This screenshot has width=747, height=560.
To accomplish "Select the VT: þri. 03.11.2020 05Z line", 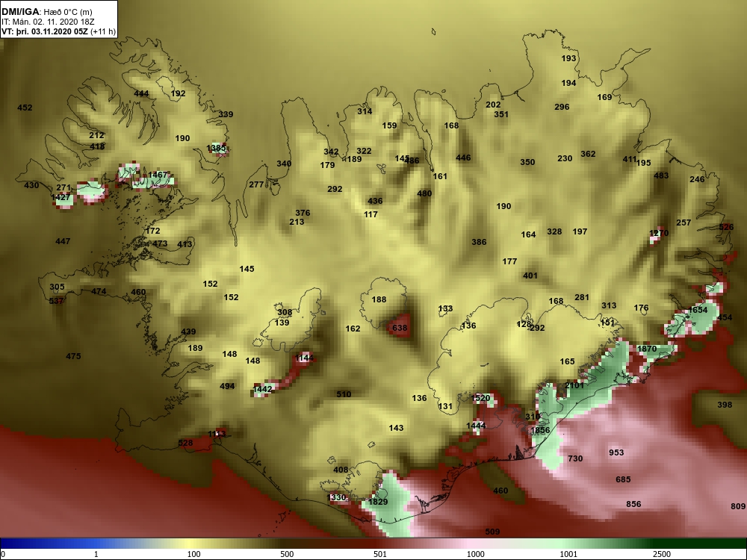I will click(x=58, y=32).
